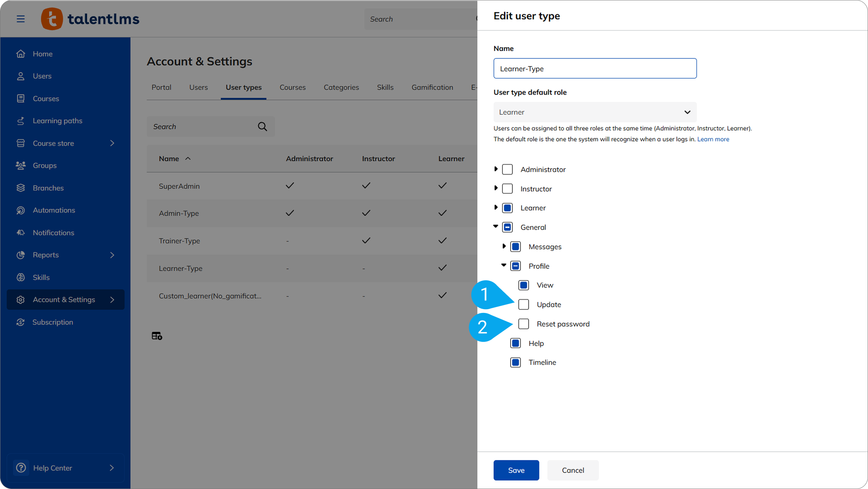Check the Reset password permission
The height and width of the screenshot is (489, 868).
point(523,324)
